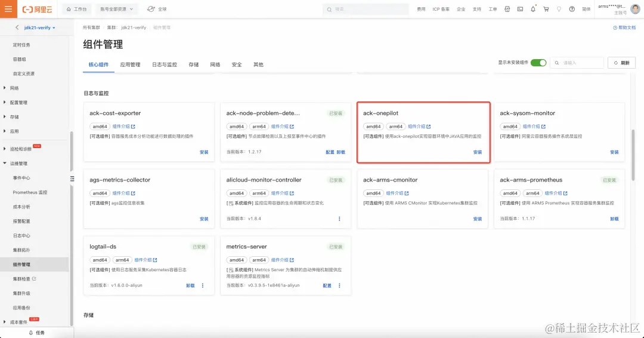
Task: Open the 账号全部资源 dropdown
Action: pos(117,9)
